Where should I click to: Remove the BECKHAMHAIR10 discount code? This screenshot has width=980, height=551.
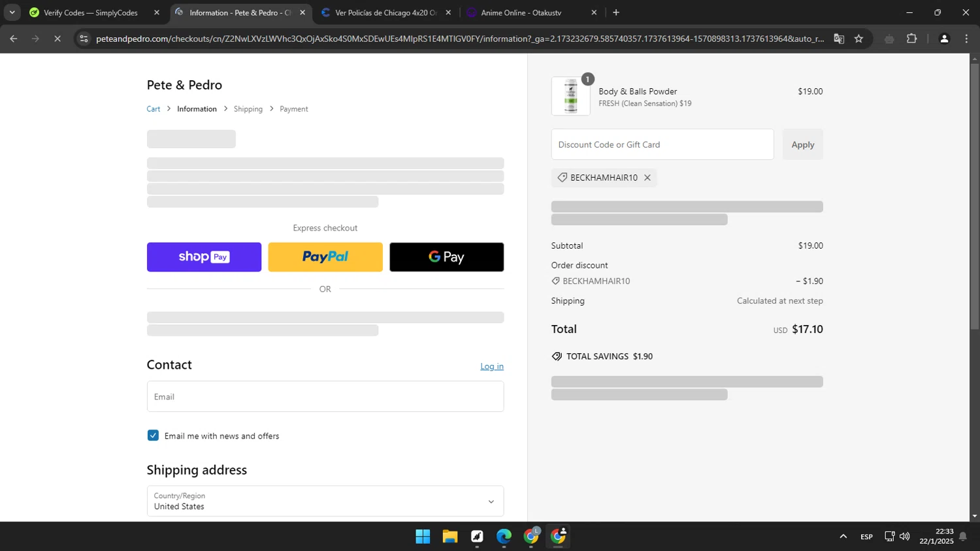647,178
